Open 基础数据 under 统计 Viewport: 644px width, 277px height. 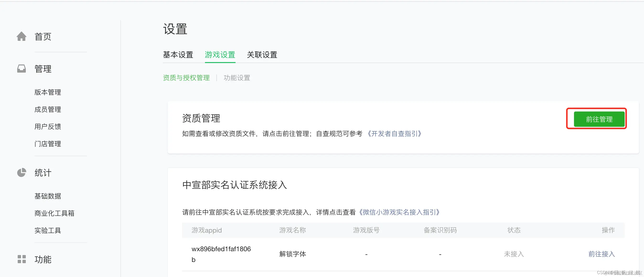coord(48,196)
